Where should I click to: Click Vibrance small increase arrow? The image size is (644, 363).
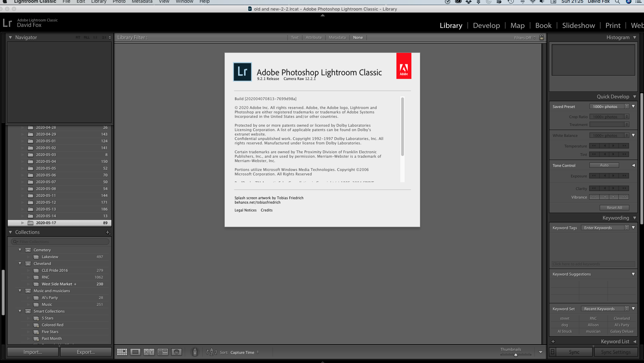pyautogui.click(x=614, y=197)
